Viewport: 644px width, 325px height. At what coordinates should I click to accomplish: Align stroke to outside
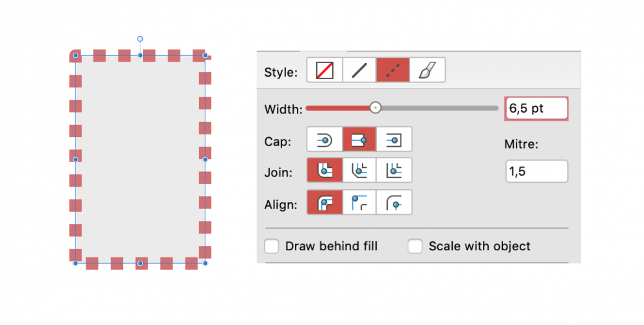[393, 203]
